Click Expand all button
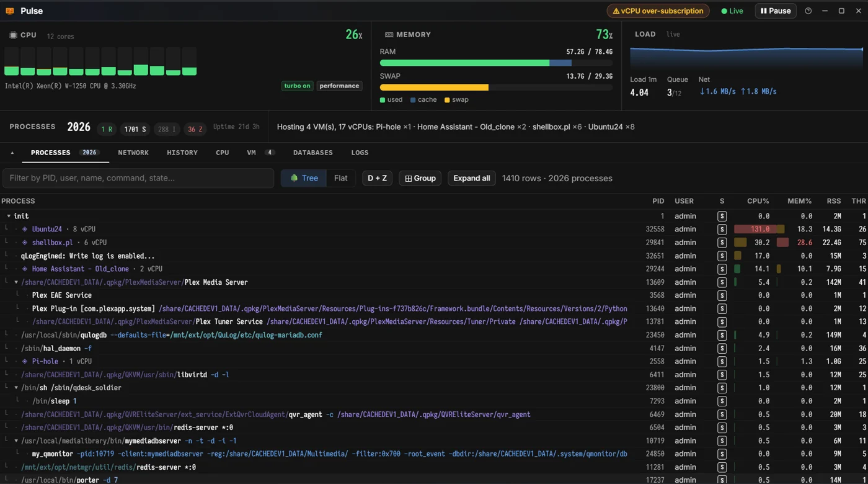 [x=472, y=178]
